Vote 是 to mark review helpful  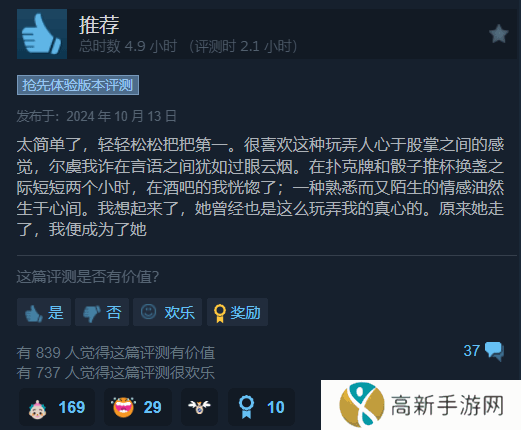click(44, 312)
